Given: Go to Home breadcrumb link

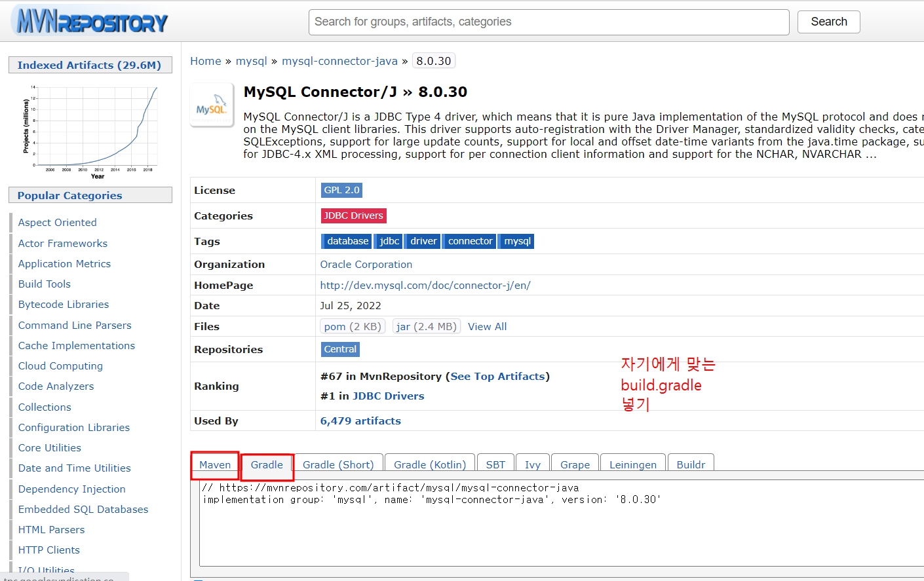Looking at the screenshot, I should (x=206, y=61).
